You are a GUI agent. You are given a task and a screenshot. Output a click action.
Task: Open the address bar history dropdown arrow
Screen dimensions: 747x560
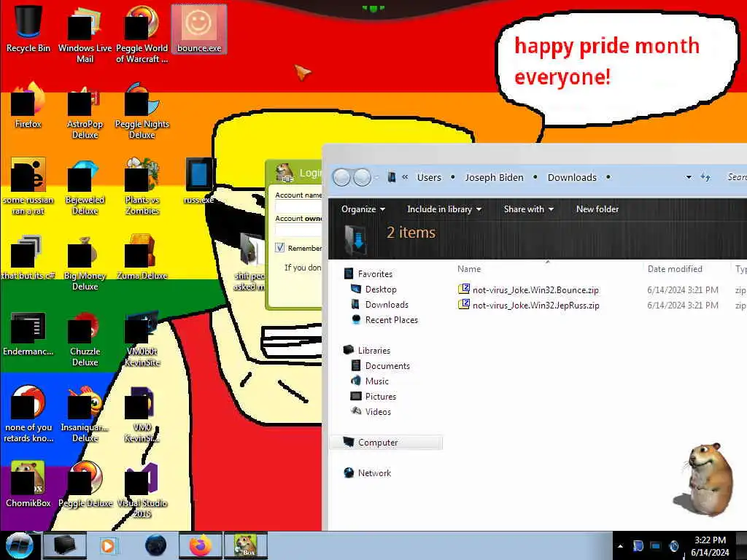[689, 178]
